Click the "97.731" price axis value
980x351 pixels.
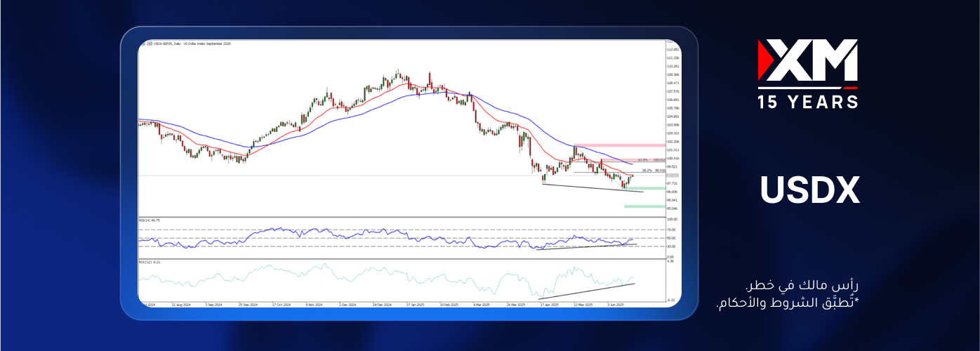[673, 183]
